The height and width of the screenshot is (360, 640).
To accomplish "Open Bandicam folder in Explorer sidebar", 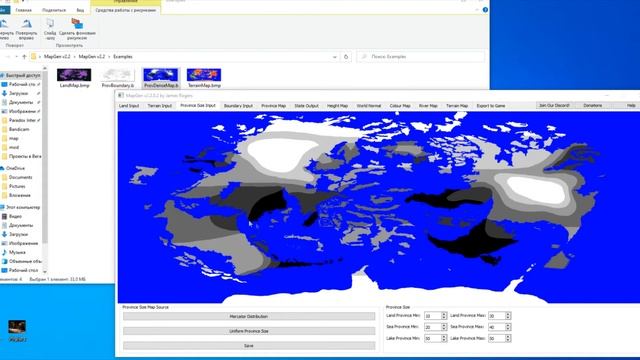I will (x=19, y=129).
